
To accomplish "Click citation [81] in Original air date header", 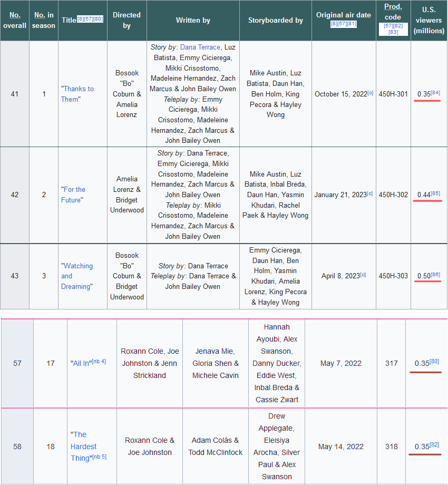I will (352, 24).
